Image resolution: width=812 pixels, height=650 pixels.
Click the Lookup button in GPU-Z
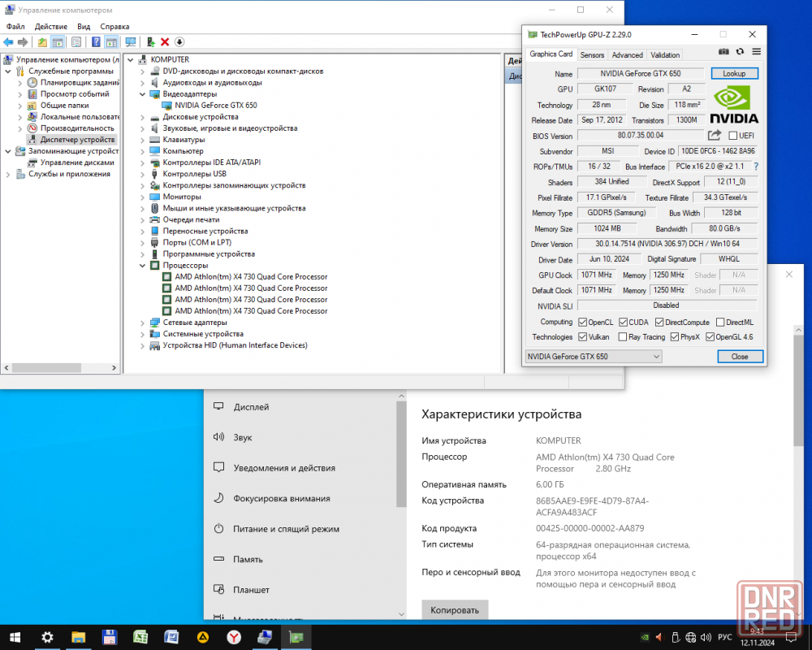734,74
